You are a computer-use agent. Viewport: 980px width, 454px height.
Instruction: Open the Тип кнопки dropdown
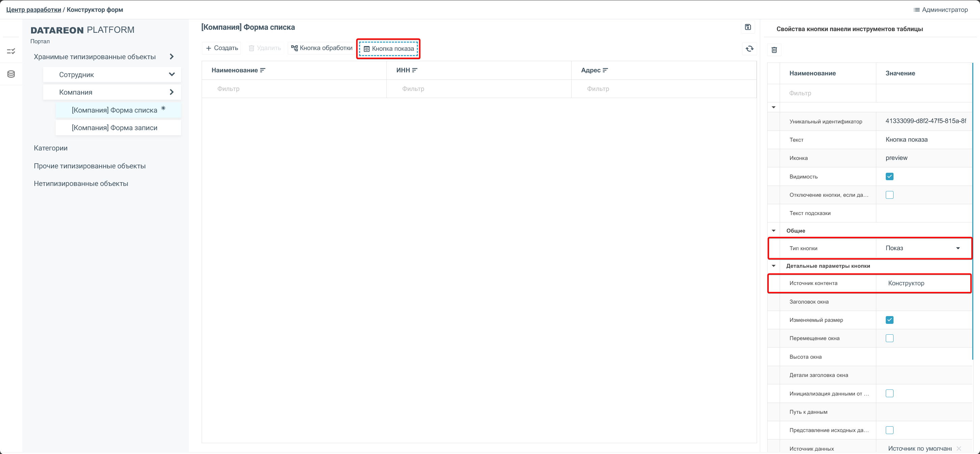pyautogui.click(x=958, y=248)
